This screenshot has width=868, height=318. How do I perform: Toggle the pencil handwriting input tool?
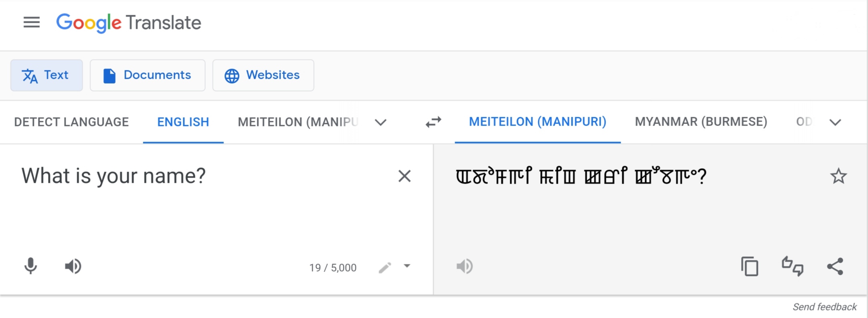coord(385,267)
